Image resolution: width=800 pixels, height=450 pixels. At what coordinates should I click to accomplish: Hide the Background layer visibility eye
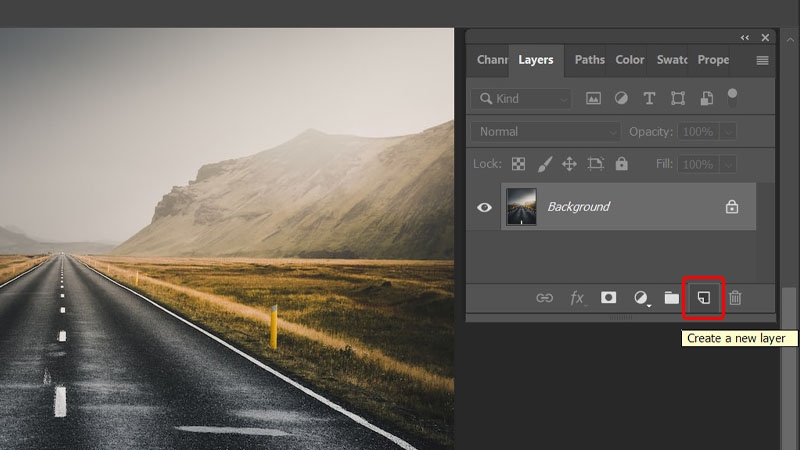point(484,207)
